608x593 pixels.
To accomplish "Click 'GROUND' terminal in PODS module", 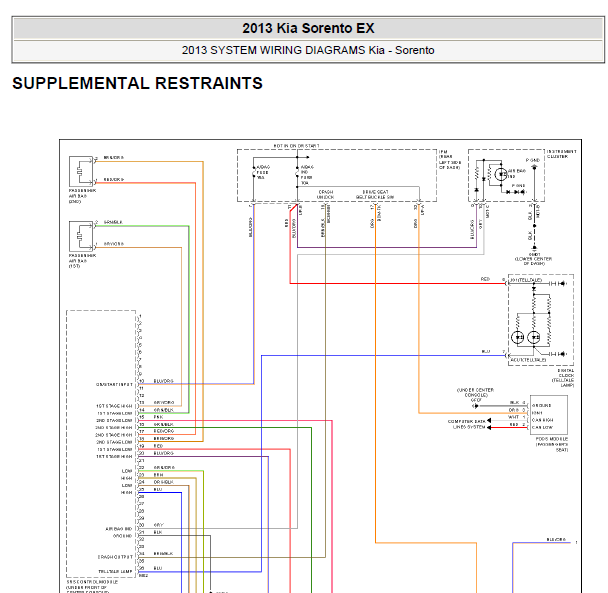I will click(542, 405).
